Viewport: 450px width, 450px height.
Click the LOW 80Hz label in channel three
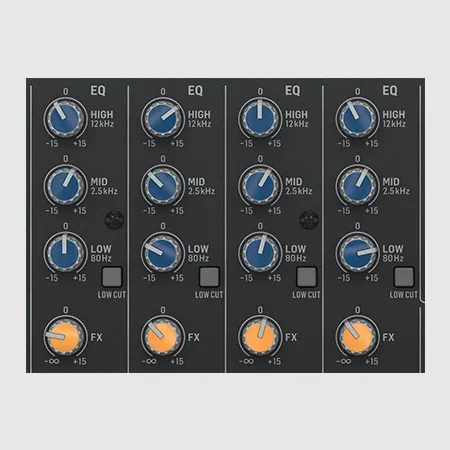(296, 253)
